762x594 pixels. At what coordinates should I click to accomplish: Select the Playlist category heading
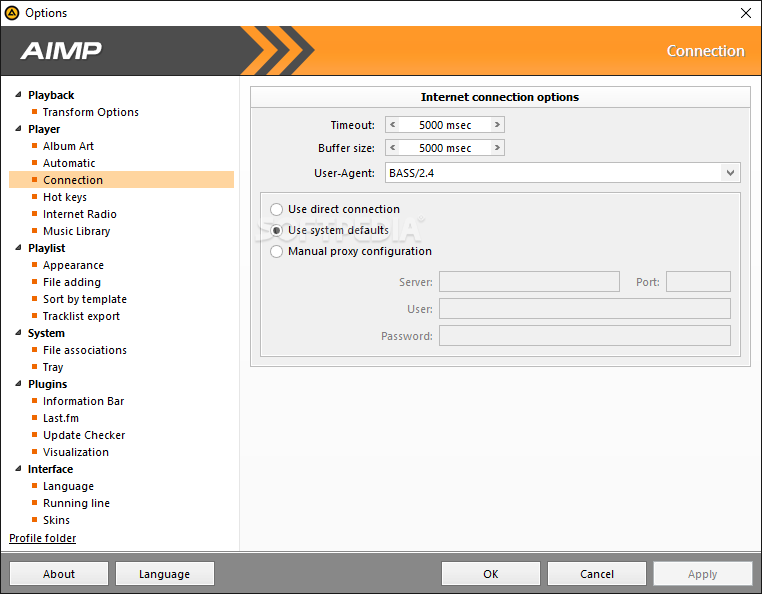pos(47,248)
